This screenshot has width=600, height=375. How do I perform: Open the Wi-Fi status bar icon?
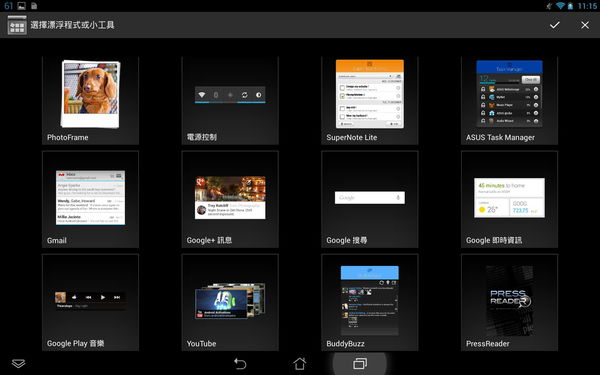click(560, 6)
